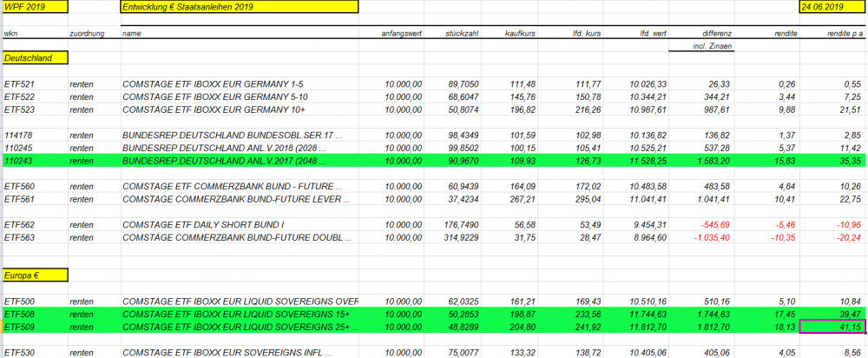Select kaufkurs value 267,21
The width and height of the screenshot is (868, 358).
pyautogui.click(x=523, y=200)
